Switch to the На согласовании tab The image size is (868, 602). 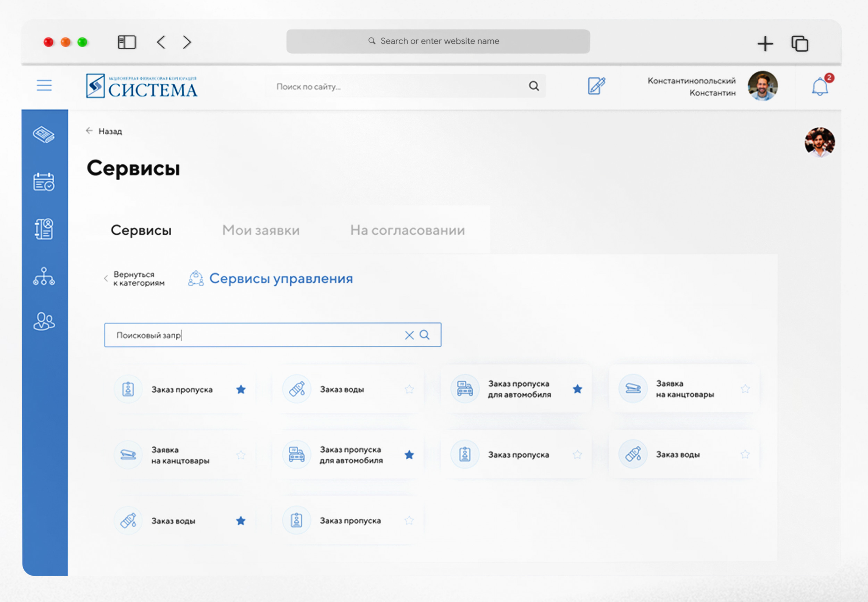pyautogui.click(x=407, y=230)
